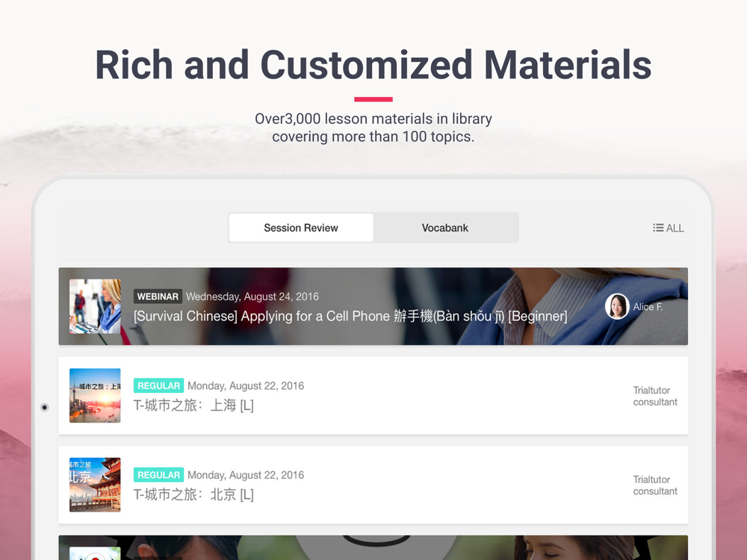Open the Beijing 北京 city tour lesson
The width and height of the screenshot is (747, 560).
(373, 485)
